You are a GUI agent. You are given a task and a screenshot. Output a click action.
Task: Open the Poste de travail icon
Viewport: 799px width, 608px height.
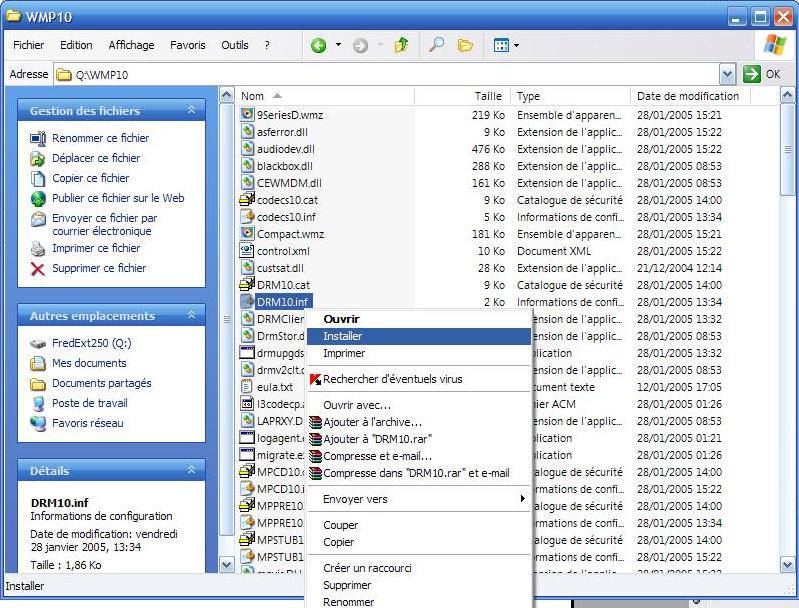(38, 404)
